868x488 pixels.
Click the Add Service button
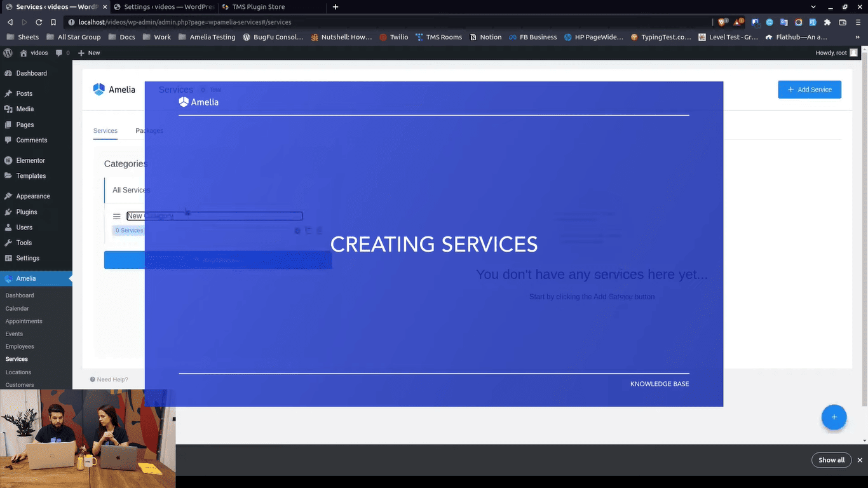pyautogui.click(x=810, y=90)
